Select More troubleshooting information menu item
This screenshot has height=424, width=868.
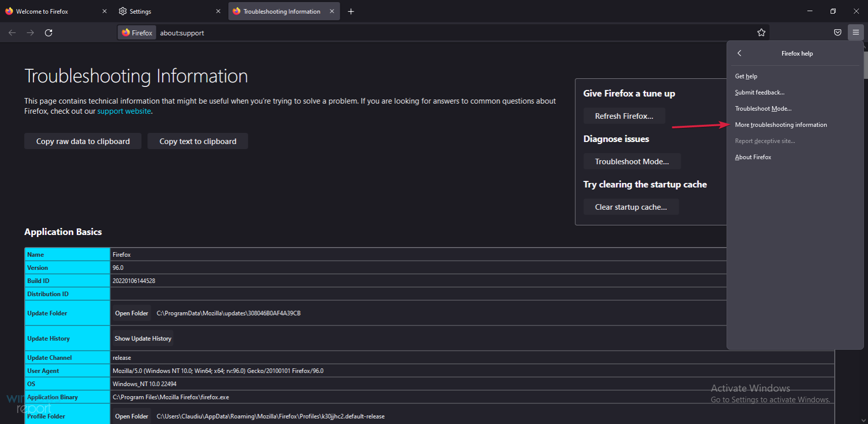(781, 125)
